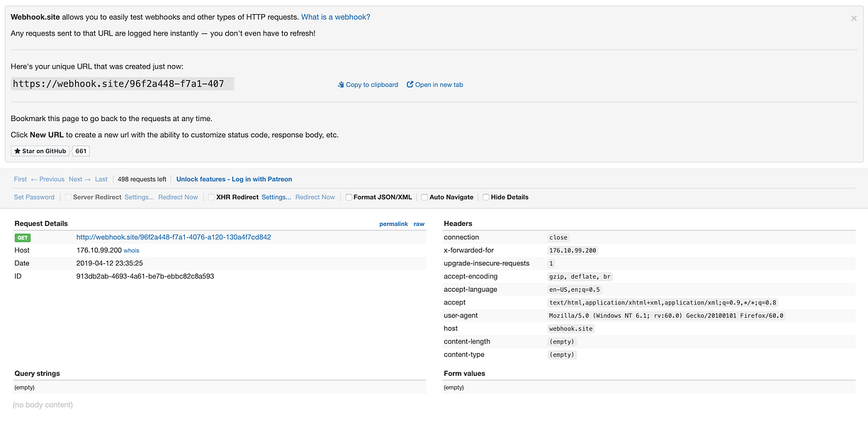The height and width of the screenshot is (434, 868).
Task: Click Redirect Now after XHR Redirect settings
Action: [x=315, y=198]
